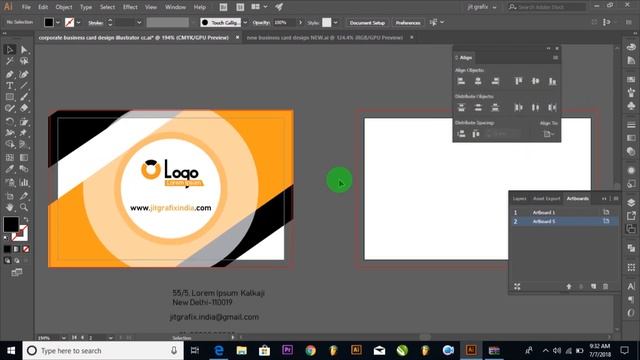
Task: Open stroke color dropdown in control bar
Action: pyautogui.click(x=78, y=22)
